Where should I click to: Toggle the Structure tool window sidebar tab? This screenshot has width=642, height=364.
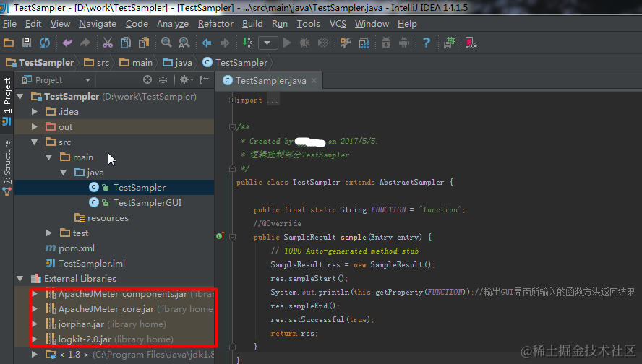pos(7,168)
